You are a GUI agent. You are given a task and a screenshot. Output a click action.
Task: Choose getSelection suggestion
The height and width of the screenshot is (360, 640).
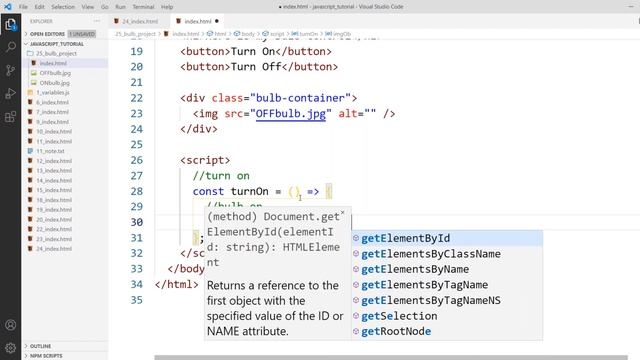(447, 316)
